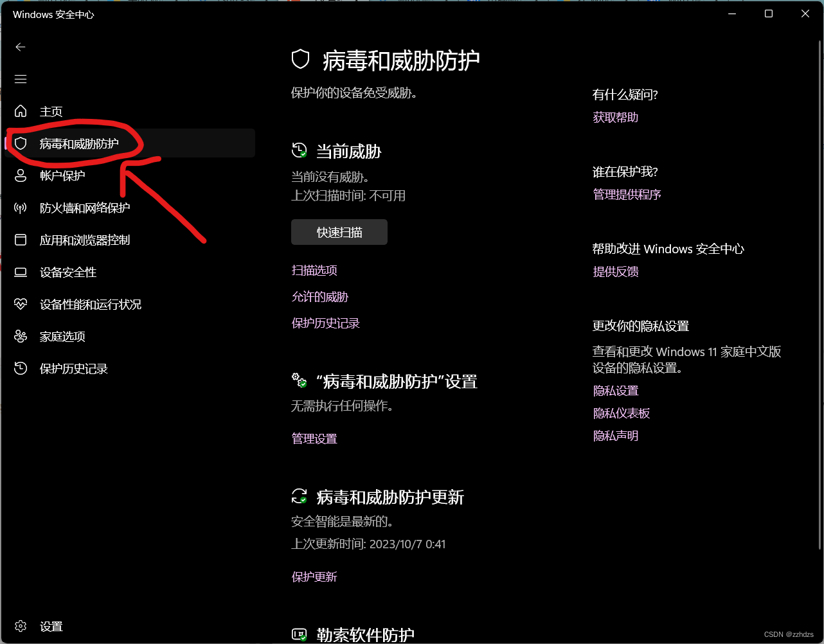
Task: Click the 病毒和威胁防护 page title
Action: 401,60
